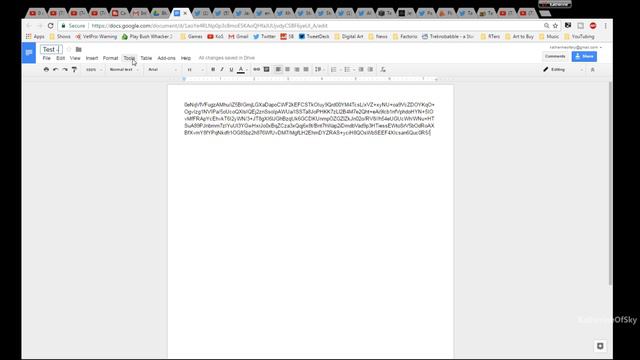This screenshot has height=360, width=640.
Task: Open the Games bookmark folder
Action: pos(191,36)
